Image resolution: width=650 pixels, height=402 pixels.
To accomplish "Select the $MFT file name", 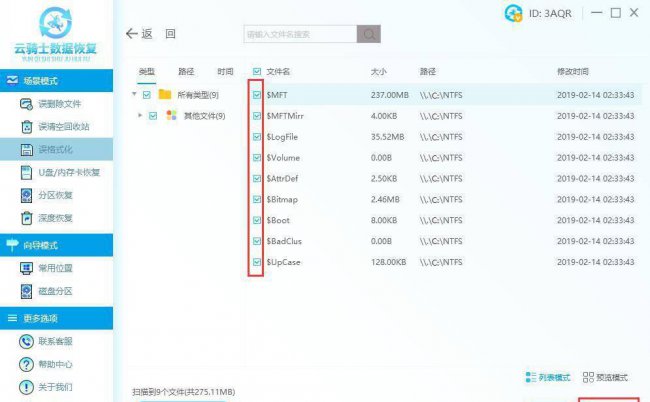I will 276,95.
